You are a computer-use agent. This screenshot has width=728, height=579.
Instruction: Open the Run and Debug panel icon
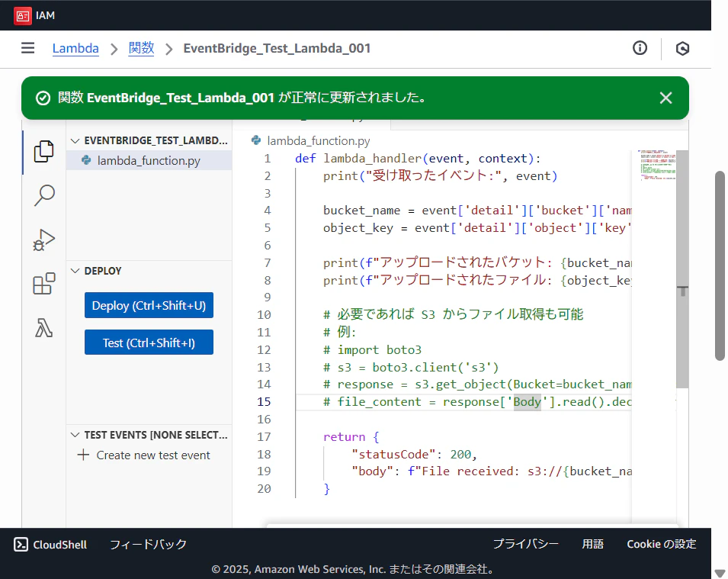point(44,240)
